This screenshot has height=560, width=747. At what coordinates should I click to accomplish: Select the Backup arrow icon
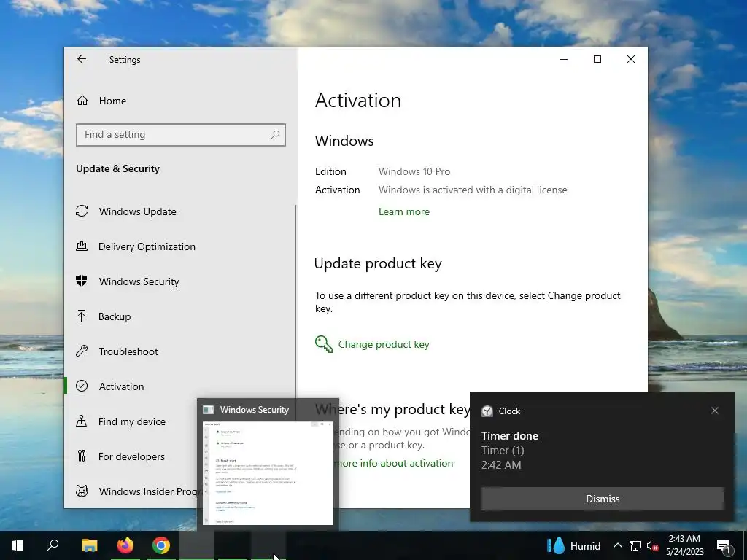(82, 316)
